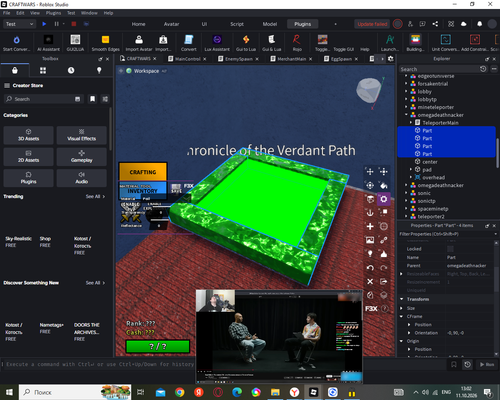Start the playtest with Play button

tap(44, 24)
